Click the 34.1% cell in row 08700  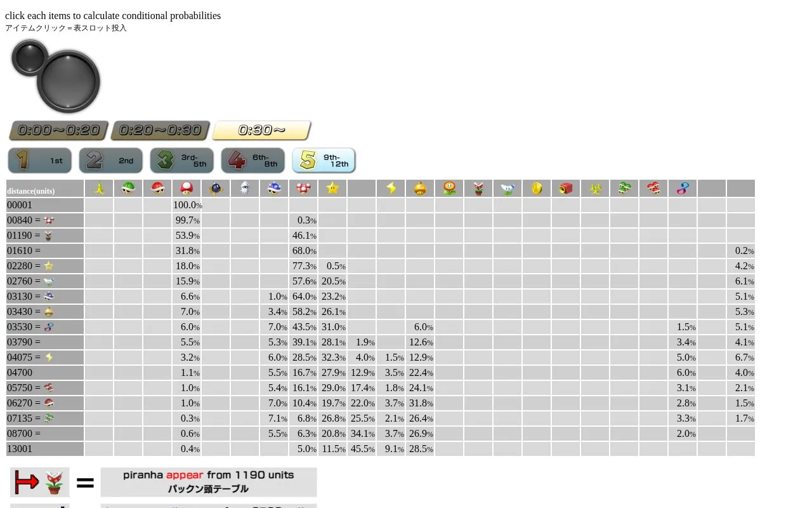coord(362,434)
